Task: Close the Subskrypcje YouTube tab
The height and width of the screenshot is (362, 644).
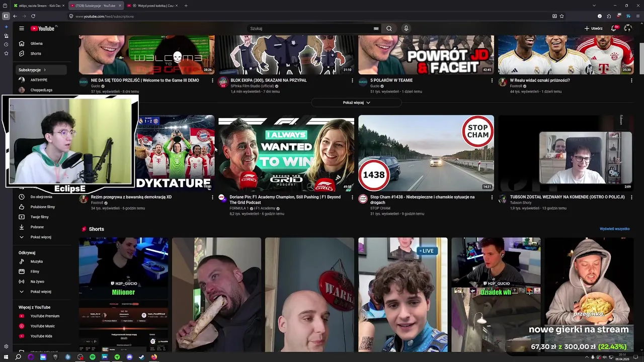Action: coord(120,6)
